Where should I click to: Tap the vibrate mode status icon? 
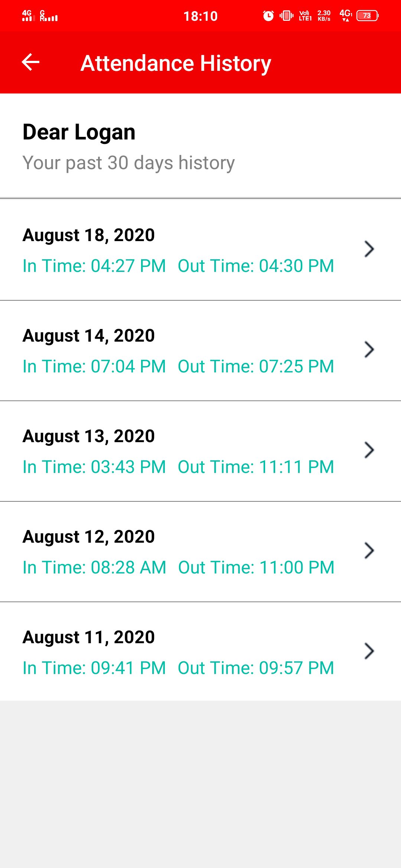coord(287,16)
